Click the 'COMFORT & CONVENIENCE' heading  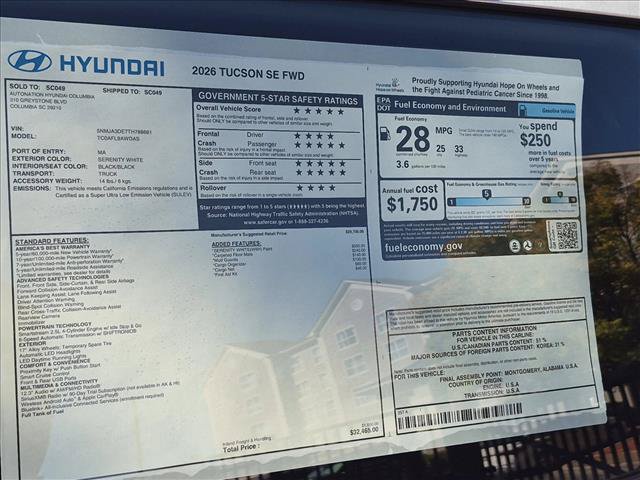pyautogui.click(x=55, y=363)
